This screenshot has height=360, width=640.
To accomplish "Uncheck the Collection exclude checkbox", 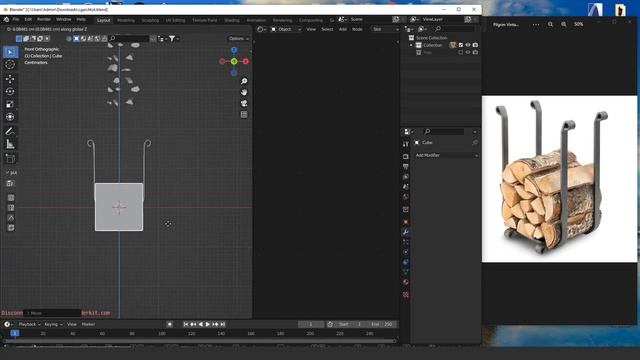I will coord(461,45).
